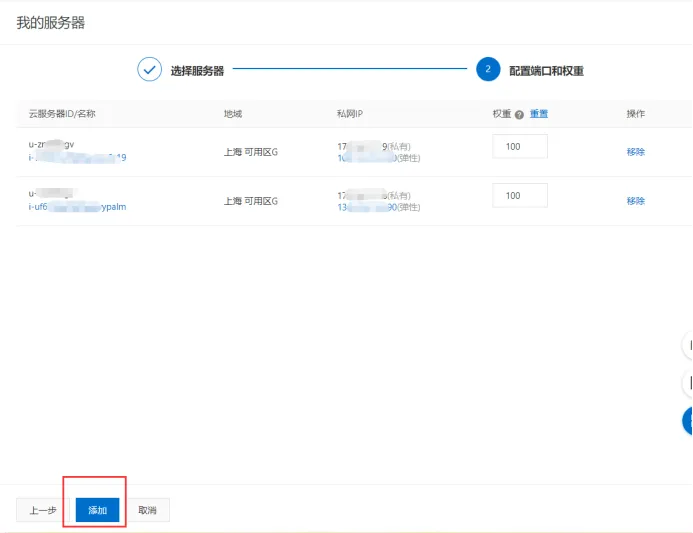Viewport: 693px width, 533px height.
Task: Click the weight help question mark icon
Action: pos(519,115)
